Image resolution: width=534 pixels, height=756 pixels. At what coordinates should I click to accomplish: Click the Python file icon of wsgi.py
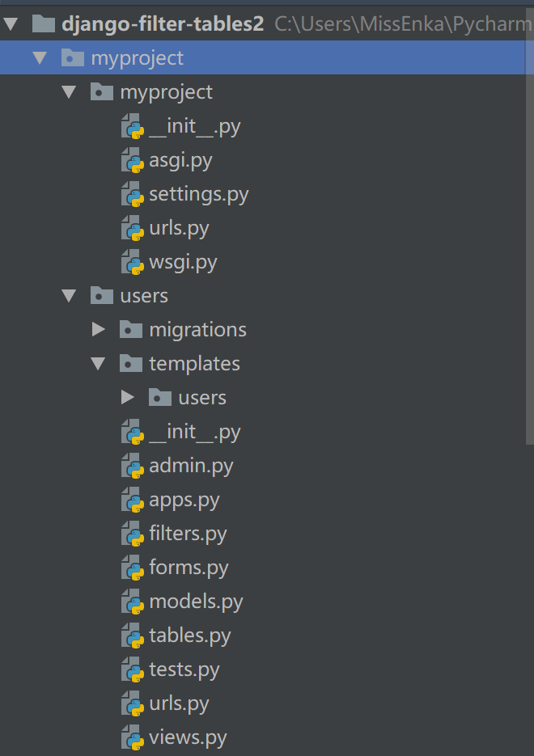[133, 262]
